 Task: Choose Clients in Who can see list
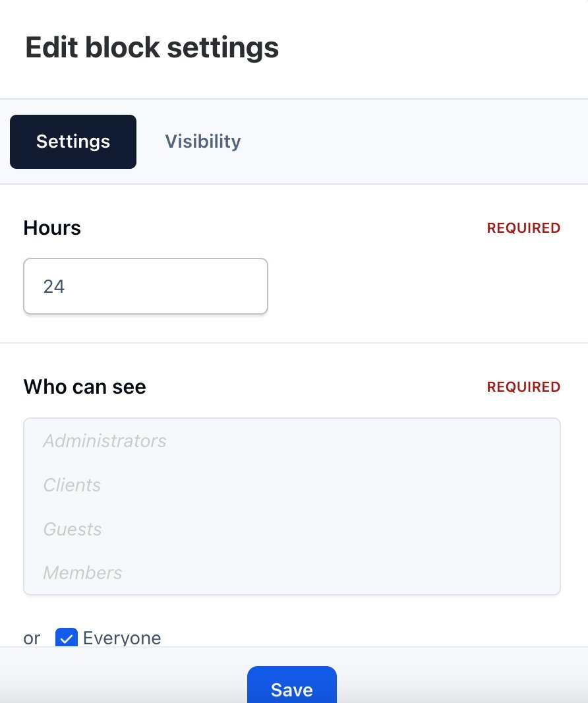pos(73,485)
